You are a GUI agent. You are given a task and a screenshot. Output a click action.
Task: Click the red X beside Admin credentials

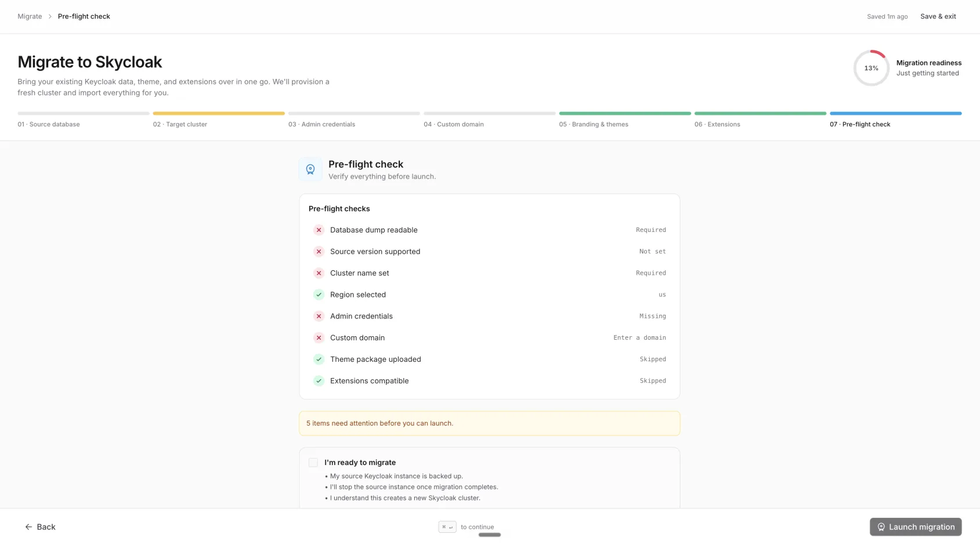click(x=319, y=316)
